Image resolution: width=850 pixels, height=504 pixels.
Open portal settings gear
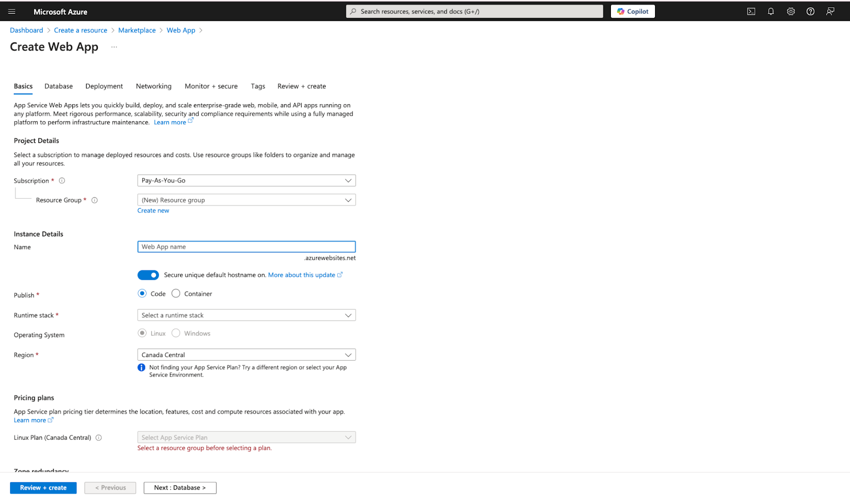coord(790,11)
